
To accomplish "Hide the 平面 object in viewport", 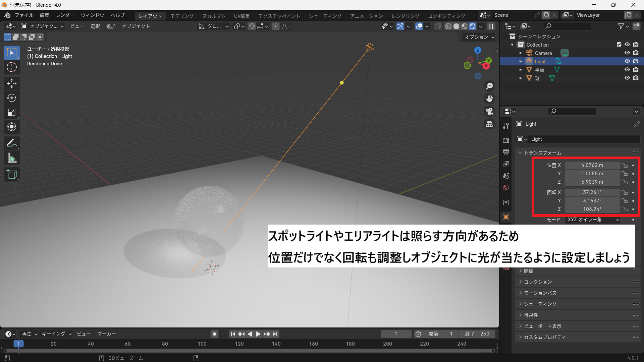I will coord(627,69).
